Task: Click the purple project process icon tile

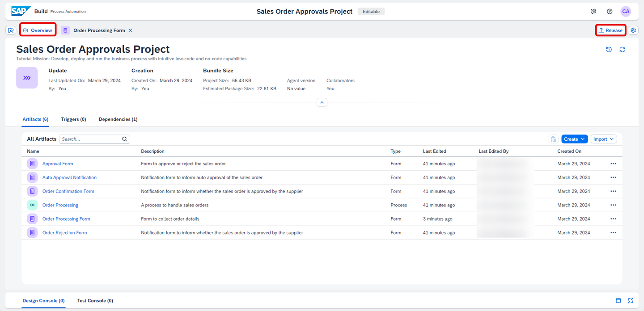Action: pos(27,78)
